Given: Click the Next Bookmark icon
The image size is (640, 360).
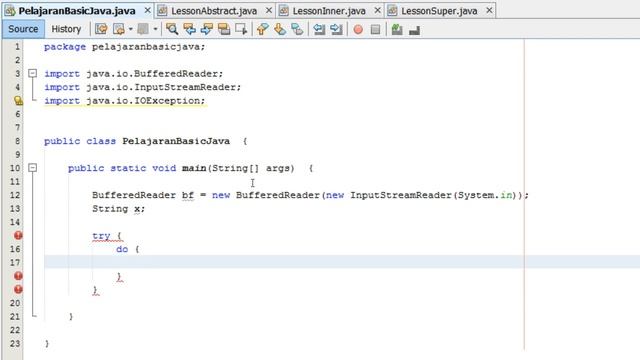Looking at the screenshot, I should click(x=280, y=29).
